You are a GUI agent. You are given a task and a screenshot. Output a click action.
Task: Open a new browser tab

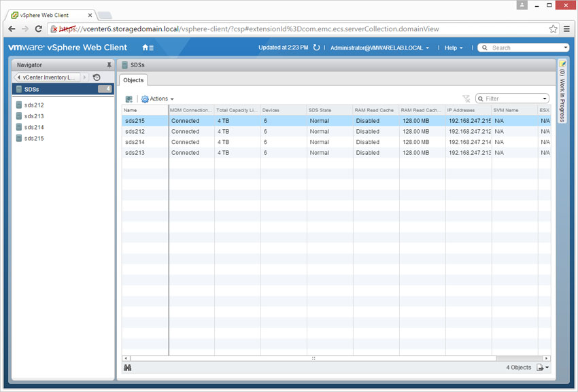105,15
